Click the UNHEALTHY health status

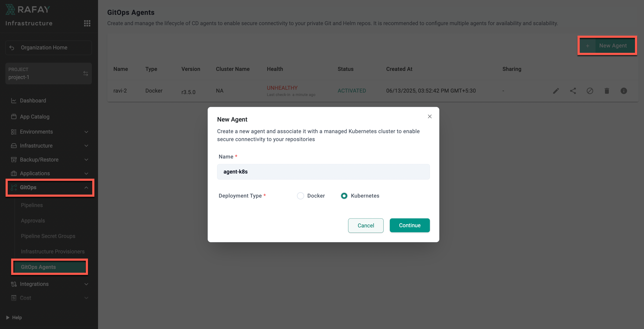[x=282, y=88]
